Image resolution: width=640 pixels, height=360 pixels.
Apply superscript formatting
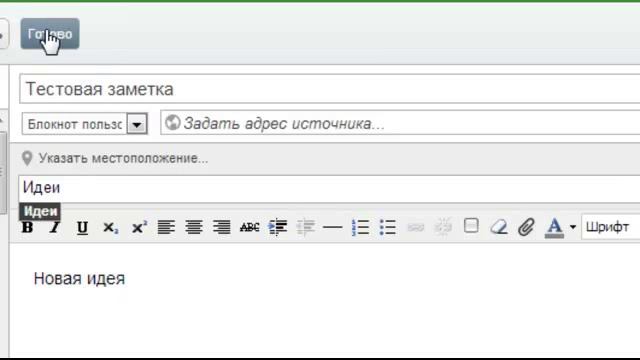coord(139,227)
